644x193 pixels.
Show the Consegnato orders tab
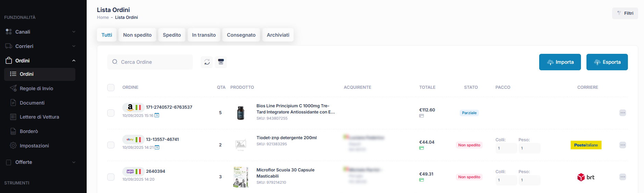pyautogui.click(x=241, y=35)
